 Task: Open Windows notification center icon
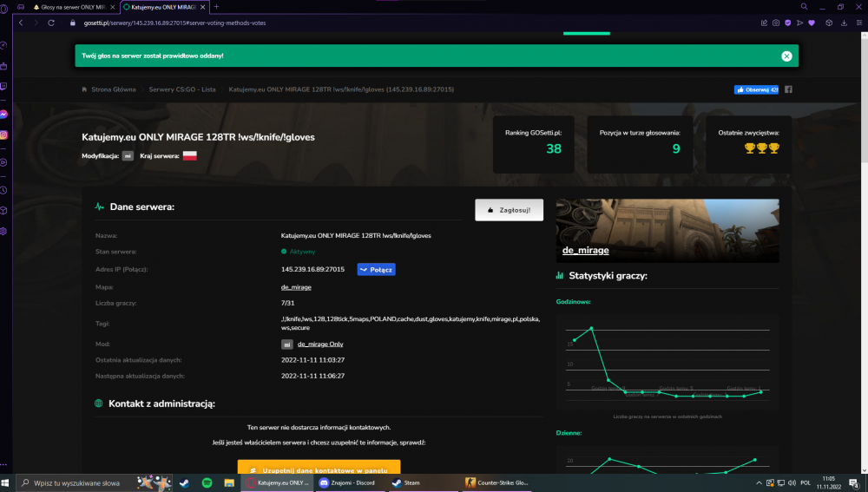coord(853,483)
